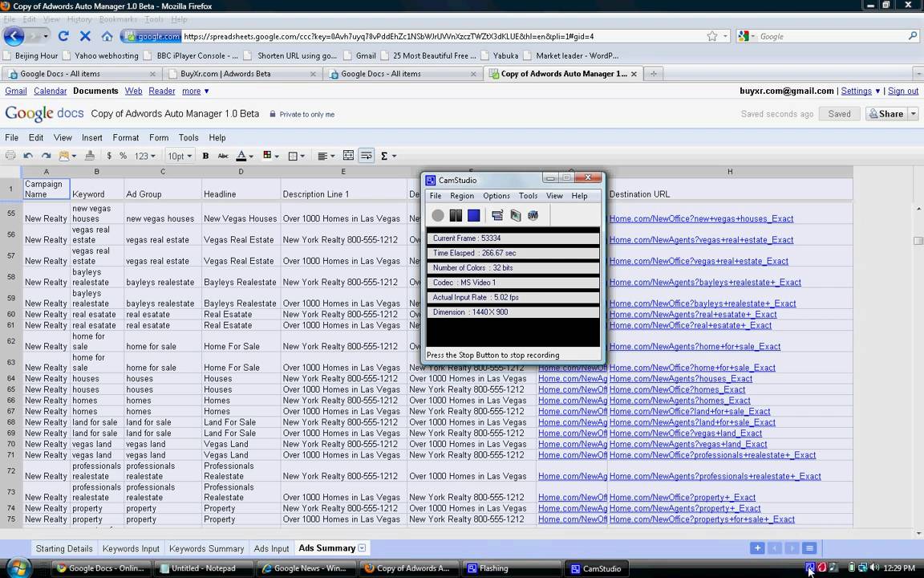Switch to the Keywords Input sheet tab
This screenshot has height=578, width=924.
(131, 548)
